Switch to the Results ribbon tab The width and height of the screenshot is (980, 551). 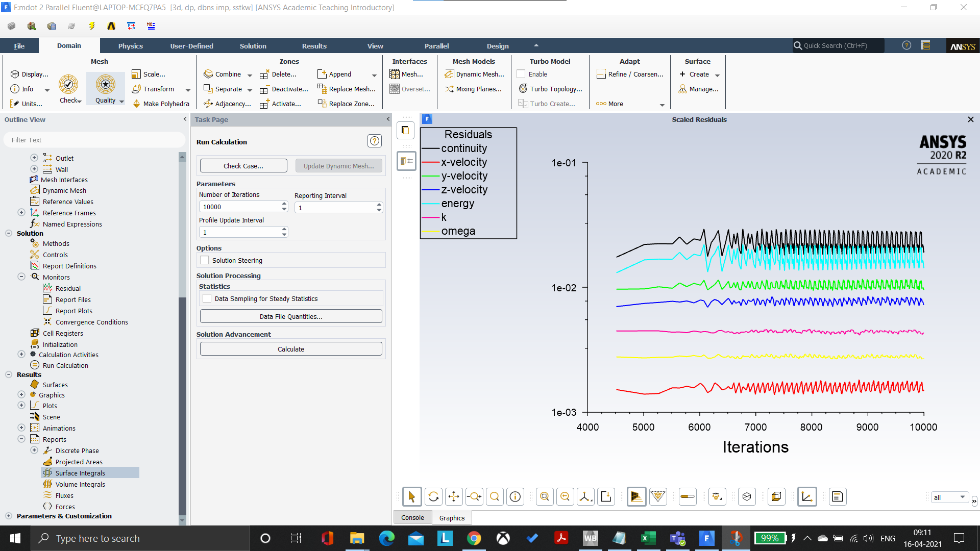(314, 46)
